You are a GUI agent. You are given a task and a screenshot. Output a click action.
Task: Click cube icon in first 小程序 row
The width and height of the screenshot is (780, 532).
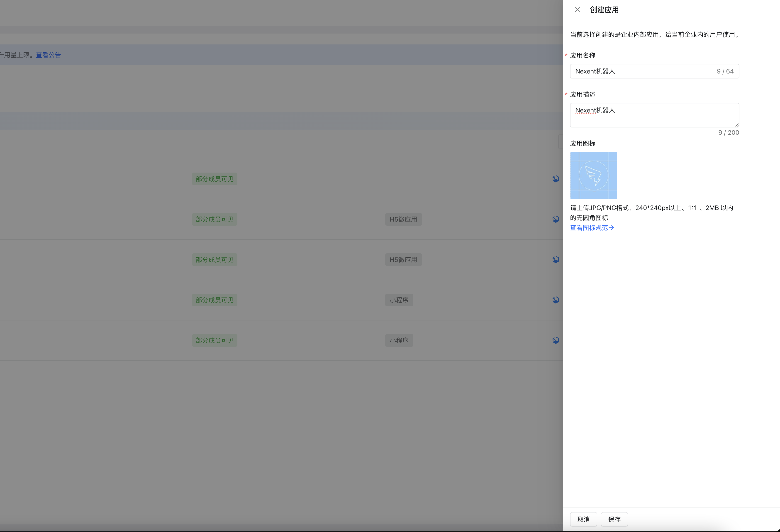(556, 300)
